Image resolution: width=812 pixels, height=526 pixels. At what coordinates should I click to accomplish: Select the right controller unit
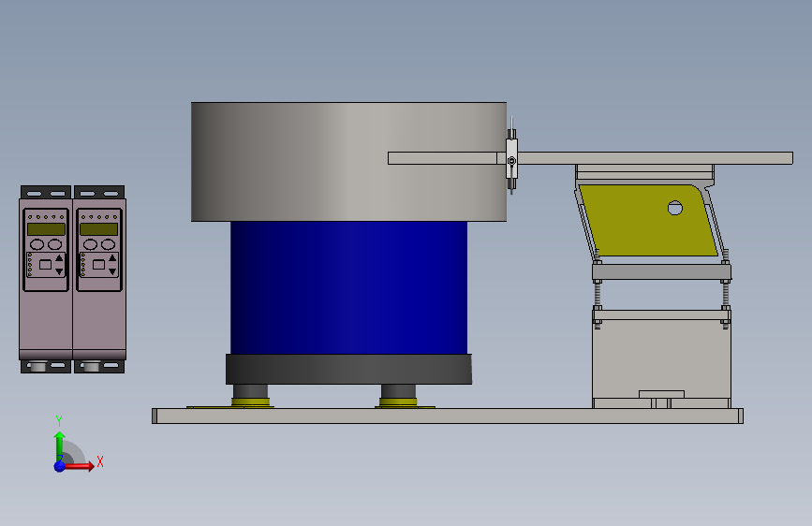coord(99,279)
